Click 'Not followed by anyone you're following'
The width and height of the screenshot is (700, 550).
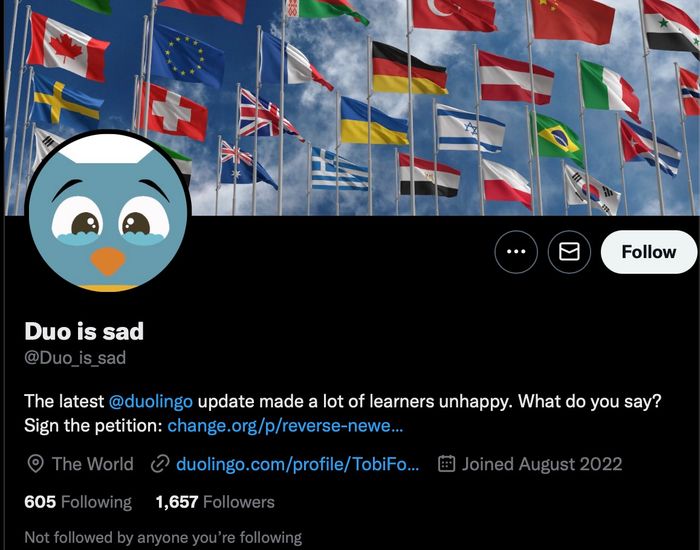click(163, 538)
